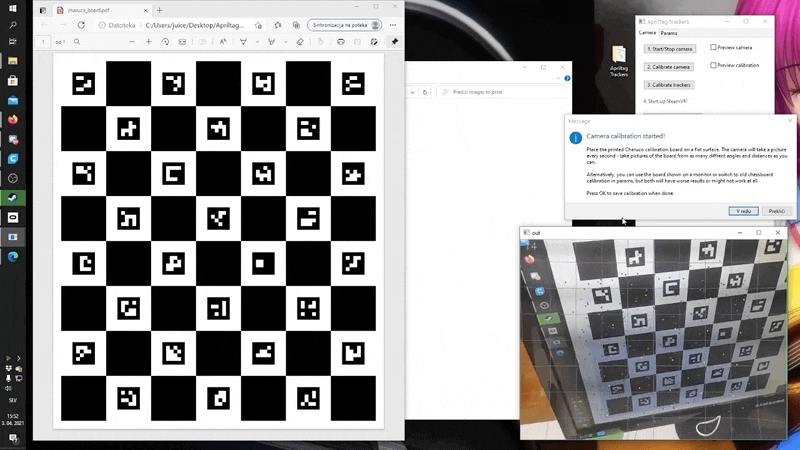Rotate the PDF page
800x450 pixels.
pyautogui.click(x=165, y=42)
